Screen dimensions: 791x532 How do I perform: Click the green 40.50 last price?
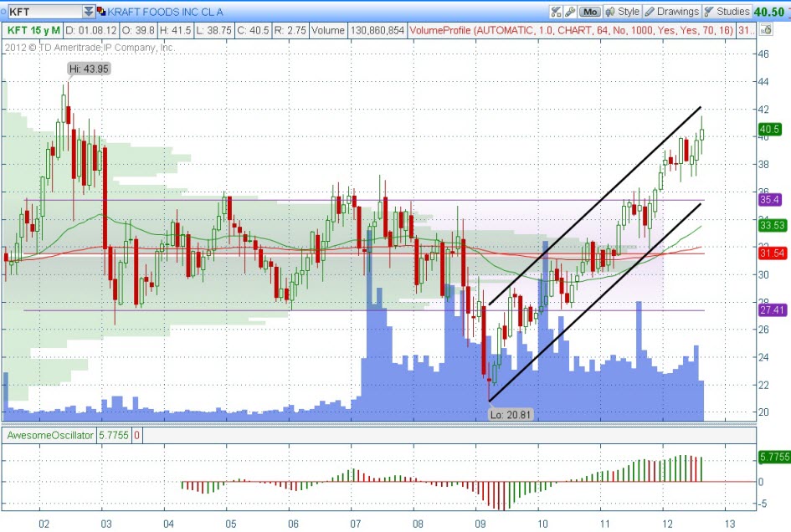pyautogui.click(x=768, y=12)
